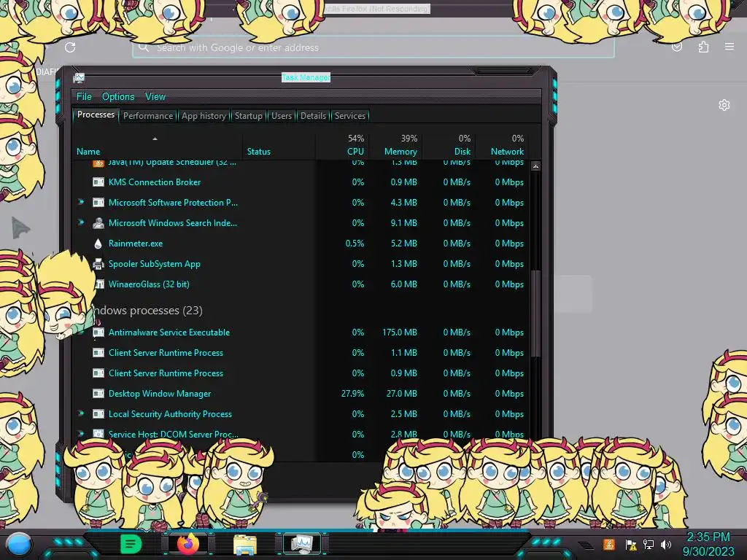Switch to the Users tab
Viewport: 747px width, 560px height.
281,116
